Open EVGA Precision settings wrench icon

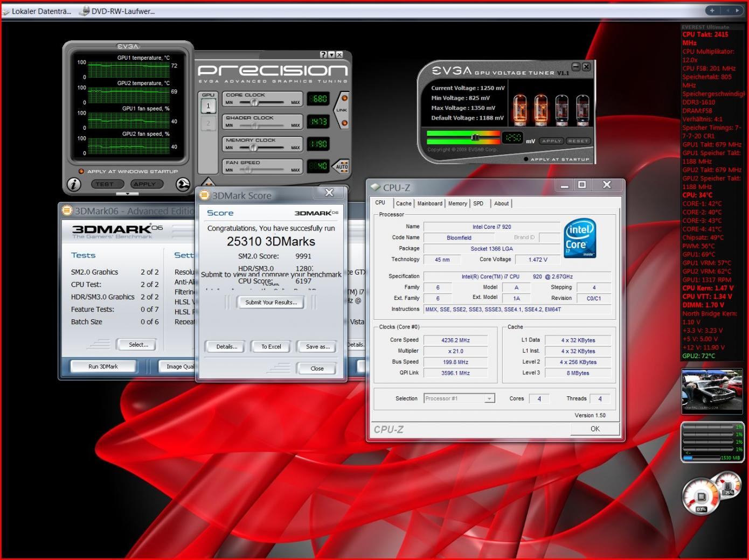[183, 184]
